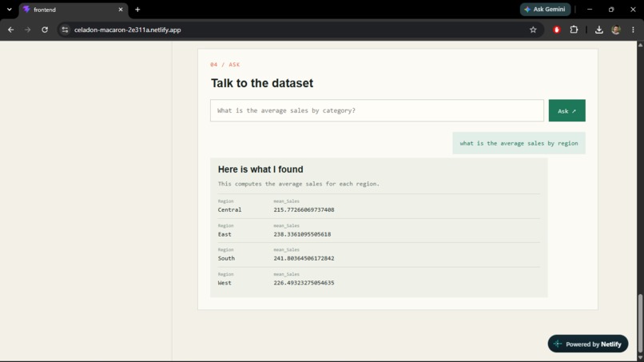Open the browser downloads
Viewport: 644px width, 362px height.
click(598, 30)
